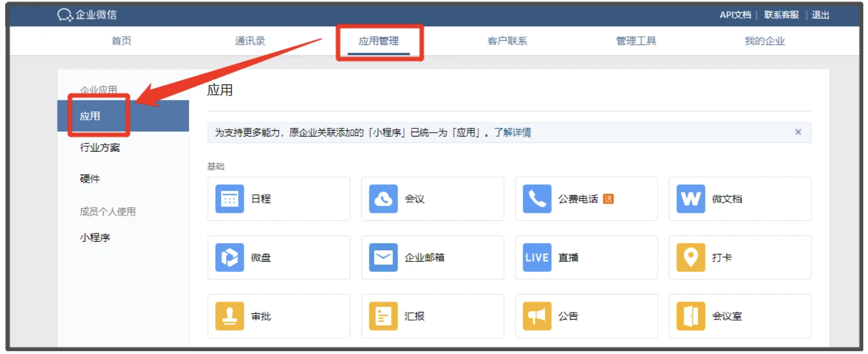Click the 会议室 label text
The height and width of the screenshot is (354, 868).
[x=727, y=316]
